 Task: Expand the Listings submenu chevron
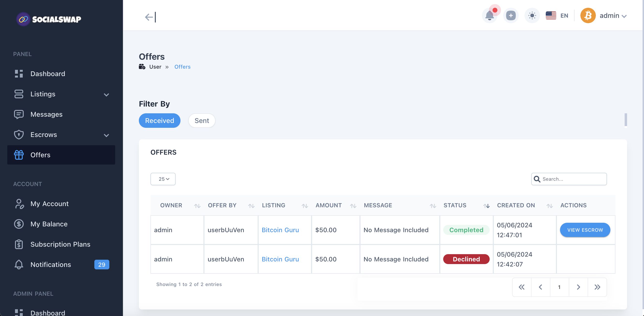pyautogui.click(x=106, y=95)
